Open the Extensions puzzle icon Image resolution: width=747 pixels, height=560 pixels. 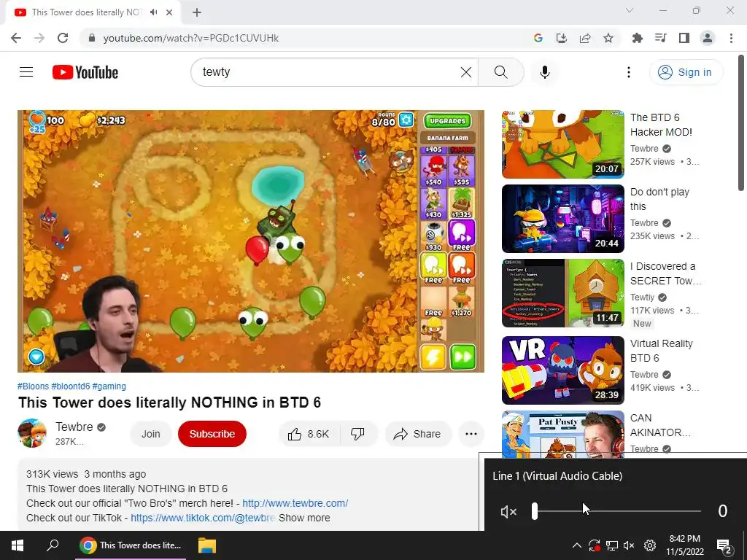(638, 38)
